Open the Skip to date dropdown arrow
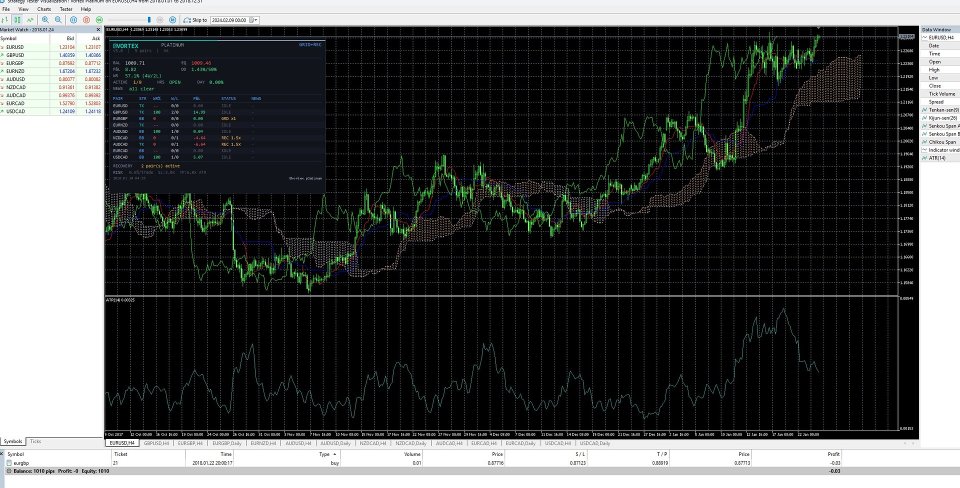Viewport: 960px width, 488px height. [x=255, y=20]
